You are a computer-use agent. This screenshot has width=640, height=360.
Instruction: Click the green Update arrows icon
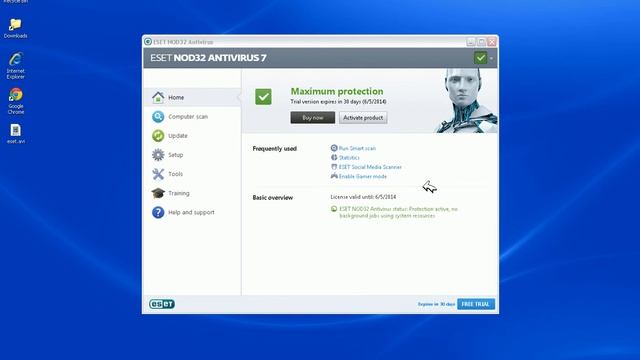pos(158,136)
